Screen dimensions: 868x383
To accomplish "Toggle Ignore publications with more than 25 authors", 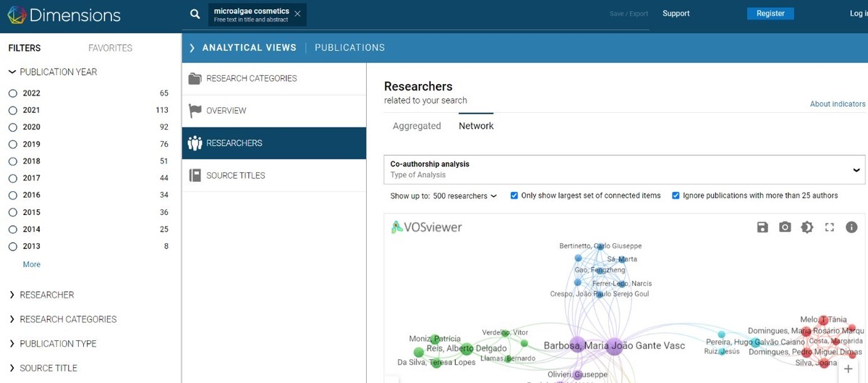I will click(x=676, y=195).
